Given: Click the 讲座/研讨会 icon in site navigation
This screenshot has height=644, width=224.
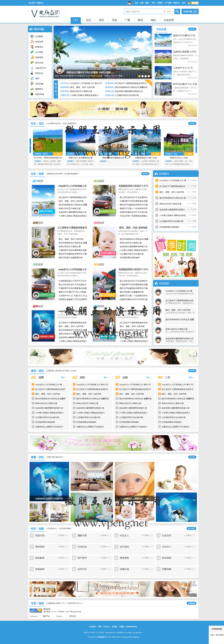Looking at the screenshot, I should coord(32,68).
